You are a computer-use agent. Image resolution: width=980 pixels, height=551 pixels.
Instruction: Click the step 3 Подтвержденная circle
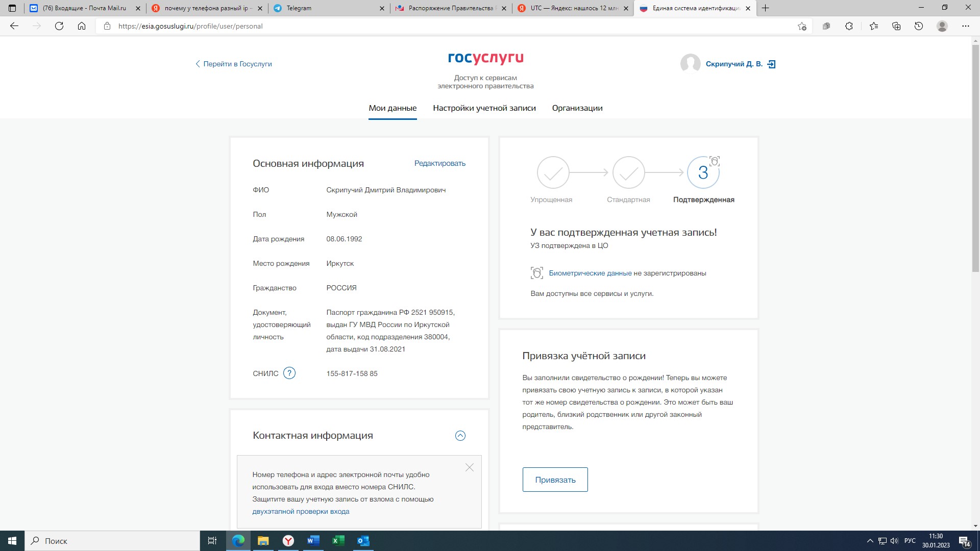click(x=703, y=172)
